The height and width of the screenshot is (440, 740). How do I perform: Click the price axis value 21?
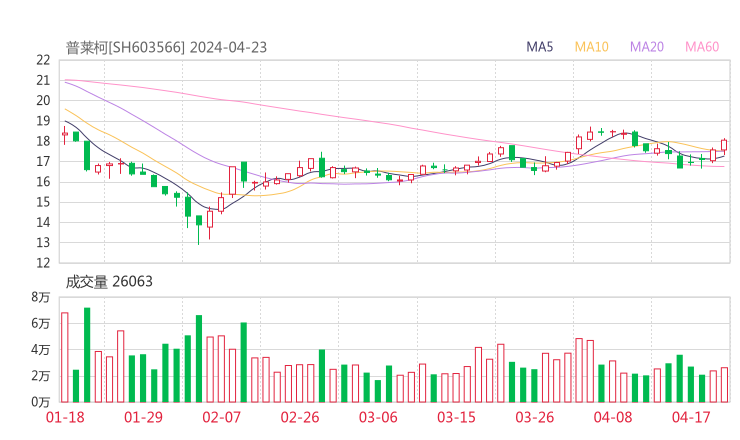coord(43,81)
